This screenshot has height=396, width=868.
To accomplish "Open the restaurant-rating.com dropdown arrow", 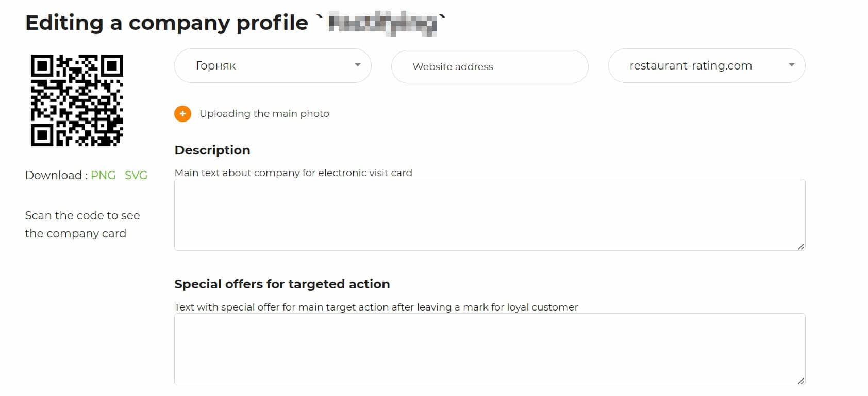I will (x=791, y=65).
